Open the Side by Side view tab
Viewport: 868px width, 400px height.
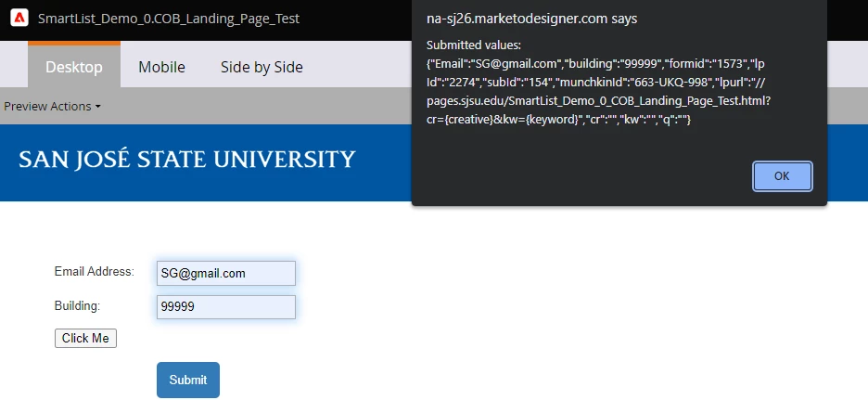(262, 67)
